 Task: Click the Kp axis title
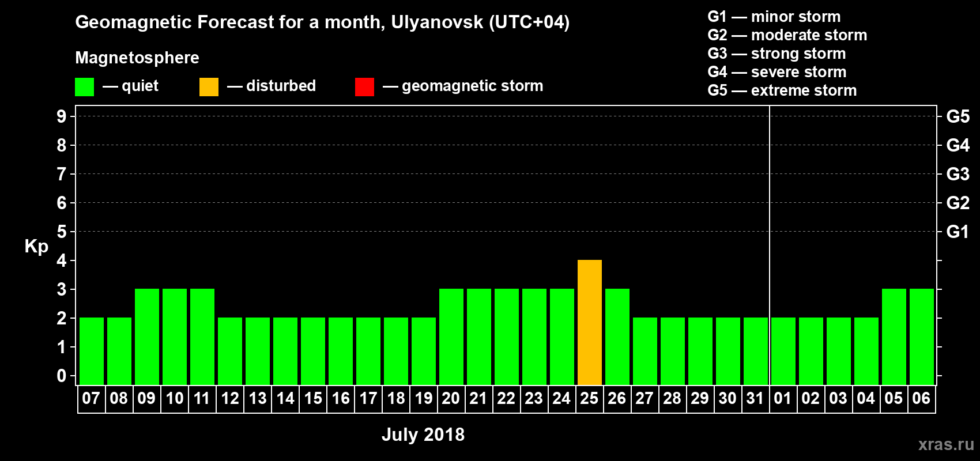coord(36,247)
